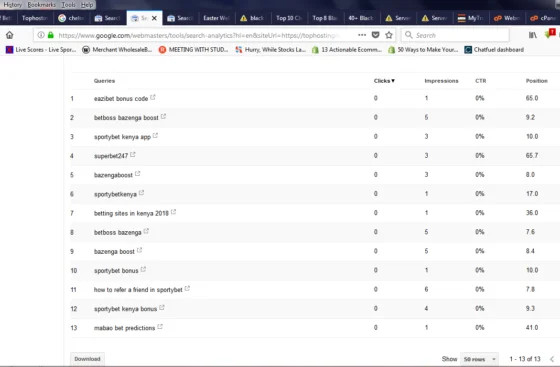Open external link icon next to bazengaboost

click(138, 174)
